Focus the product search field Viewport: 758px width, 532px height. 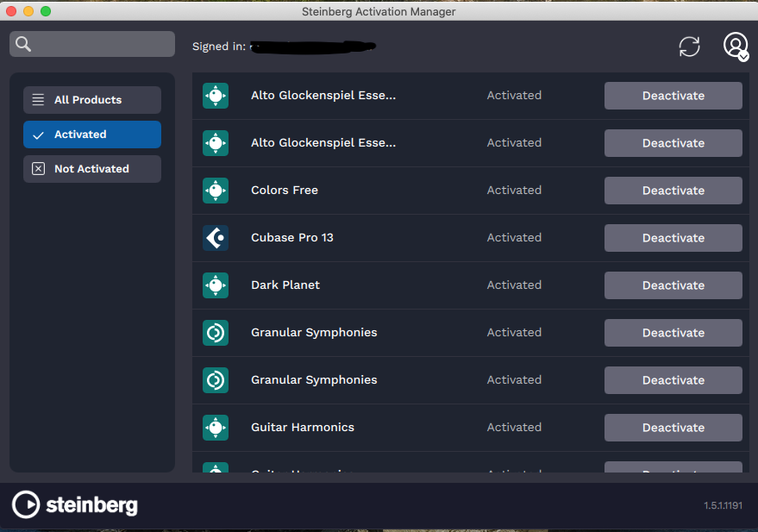tap(92, 44)
